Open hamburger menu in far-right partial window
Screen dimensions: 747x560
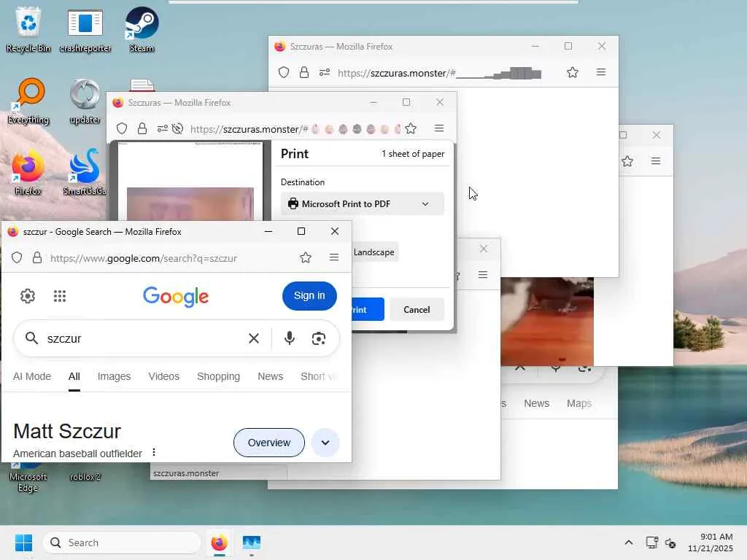tap(656, 161)
